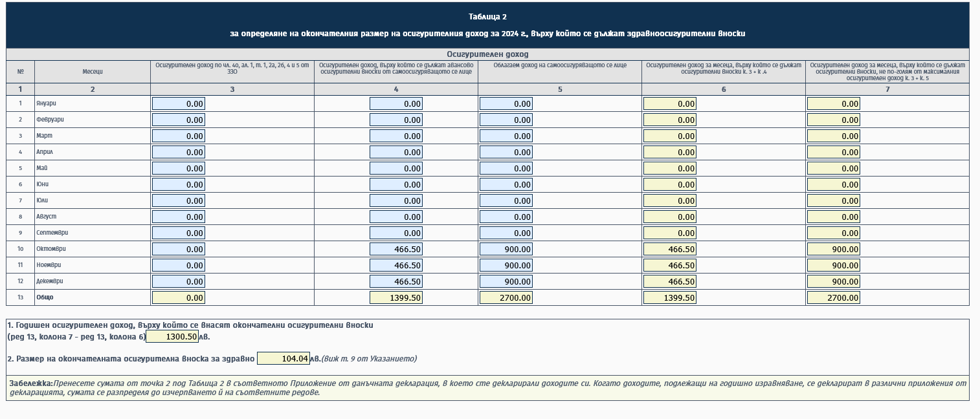
Task: Click the Осигурителен доход header row
Action: tap(487, 54)
